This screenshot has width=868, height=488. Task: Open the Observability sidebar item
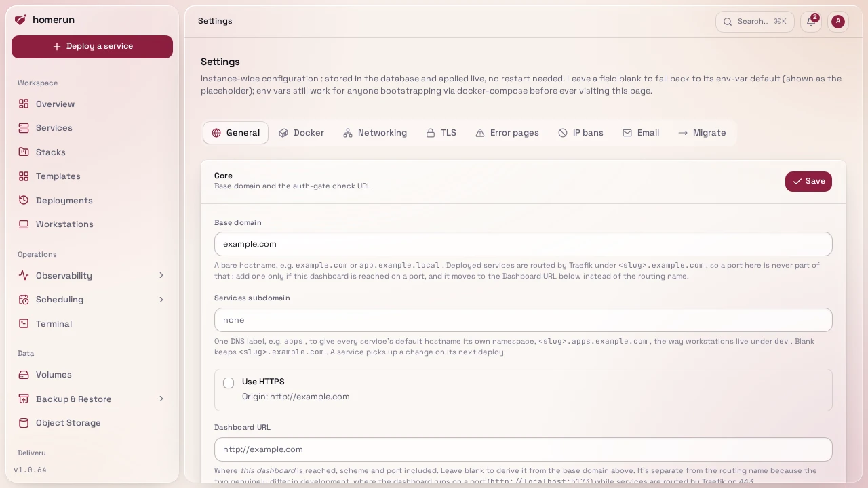92,276
